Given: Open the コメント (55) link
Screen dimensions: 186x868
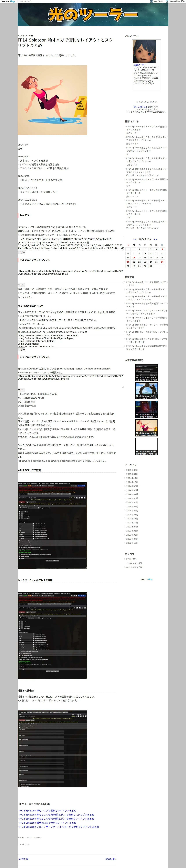Looking at the screenshot, I should pos(24,844).
